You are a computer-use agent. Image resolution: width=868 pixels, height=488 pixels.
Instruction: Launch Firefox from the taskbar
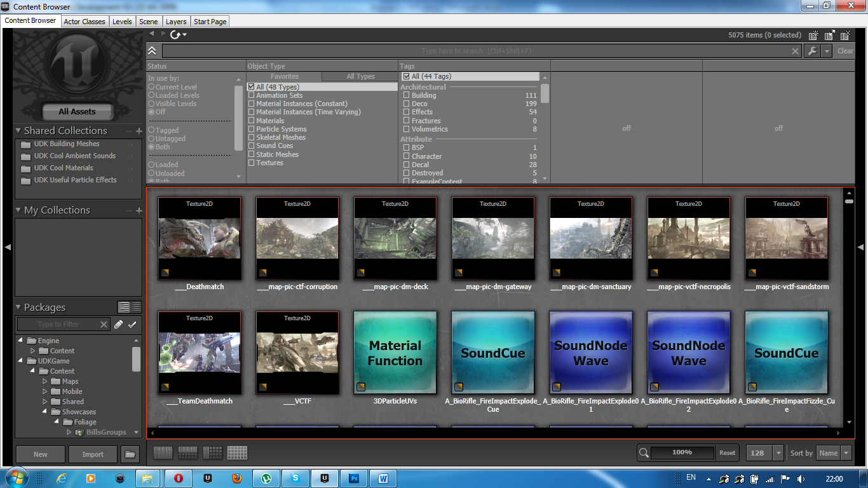(237, 477)
